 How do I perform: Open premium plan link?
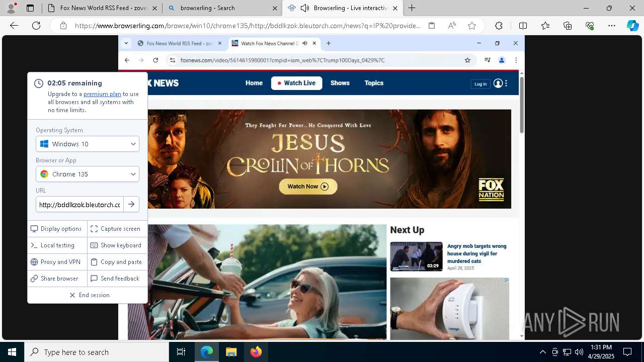102,94
